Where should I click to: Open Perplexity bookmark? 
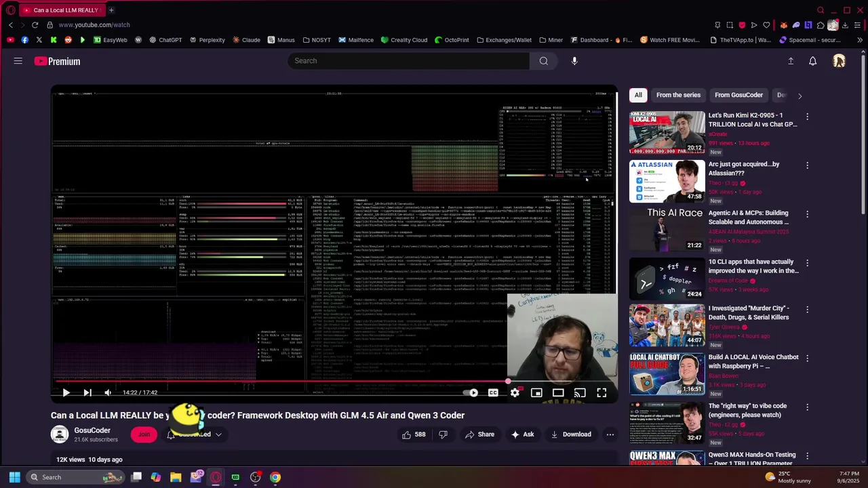pos(207,40)
